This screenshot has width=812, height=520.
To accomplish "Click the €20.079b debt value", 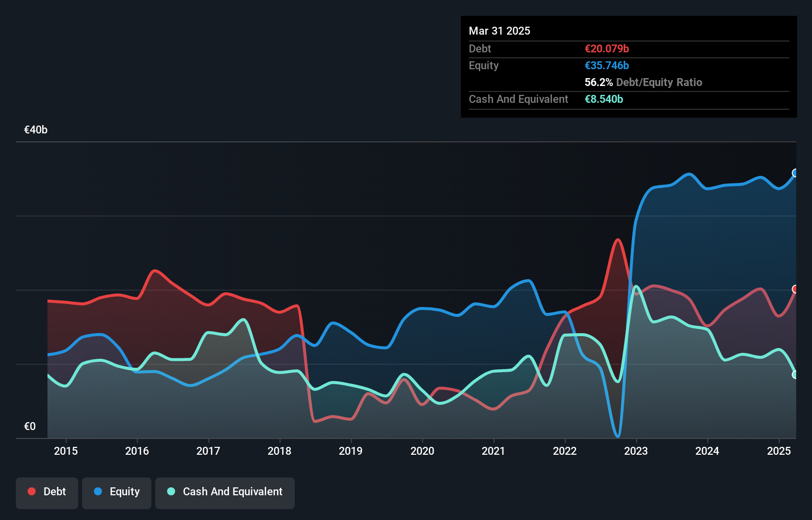I will click(607, 48).
